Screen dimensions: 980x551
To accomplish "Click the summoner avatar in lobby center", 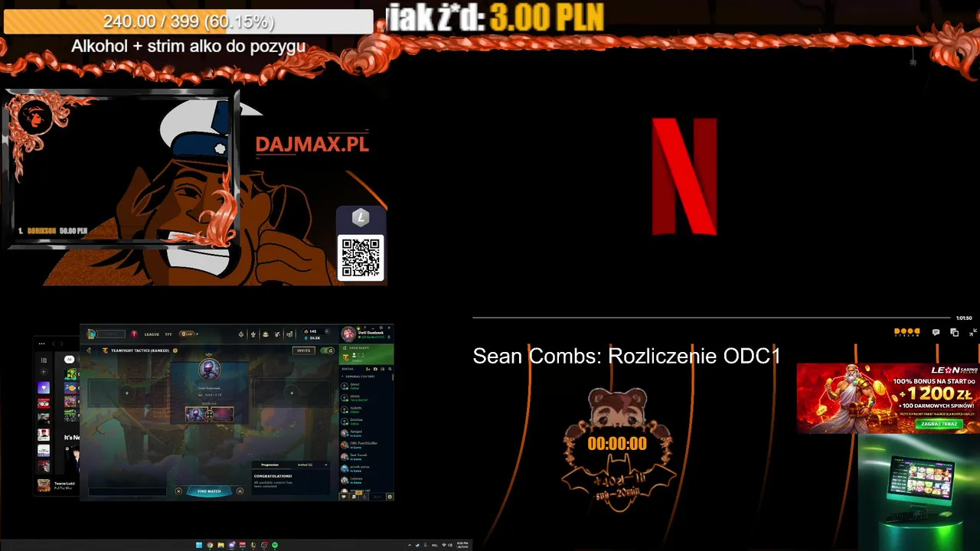I will click(x=209, y=370).
